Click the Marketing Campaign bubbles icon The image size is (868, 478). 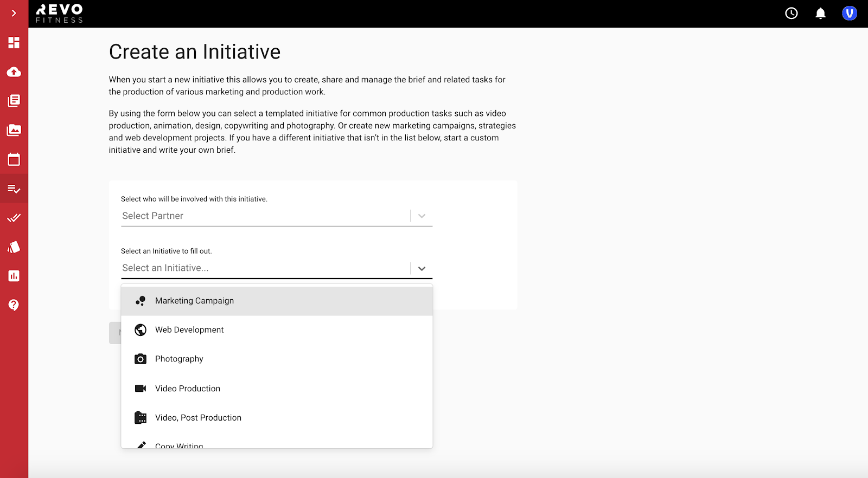coord(141,301)
